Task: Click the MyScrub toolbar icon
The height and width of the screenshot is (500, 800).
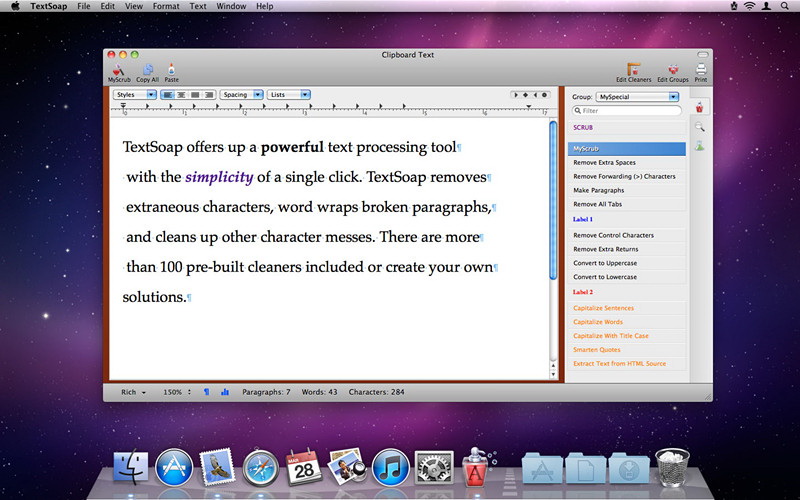Action: click(118, 70)
